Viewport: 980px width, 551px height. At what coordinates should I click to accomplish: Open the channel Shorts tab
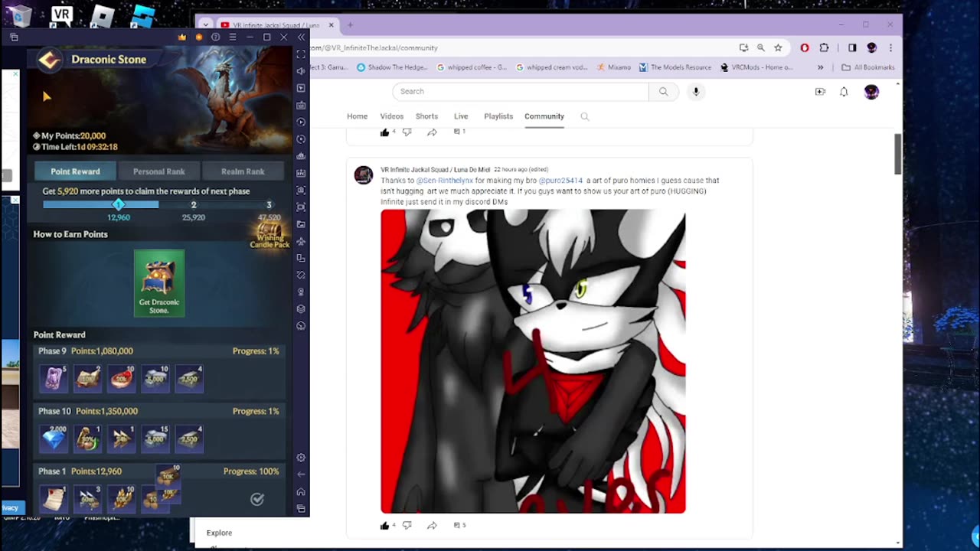[426, 116]
